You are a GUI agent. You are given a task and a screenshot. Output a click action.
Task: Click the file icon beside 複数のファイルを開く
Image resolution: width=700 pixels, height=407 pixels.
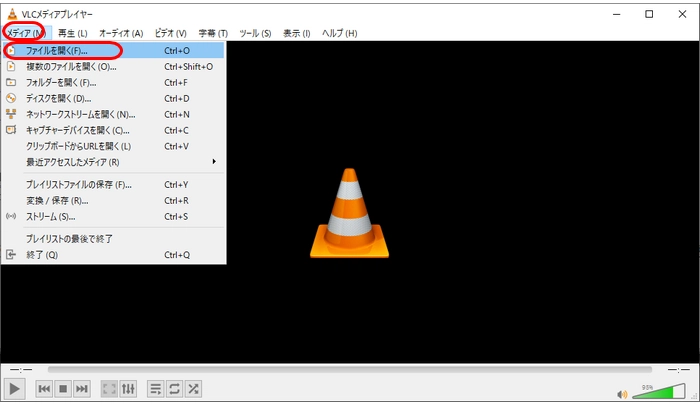[11, 66]
